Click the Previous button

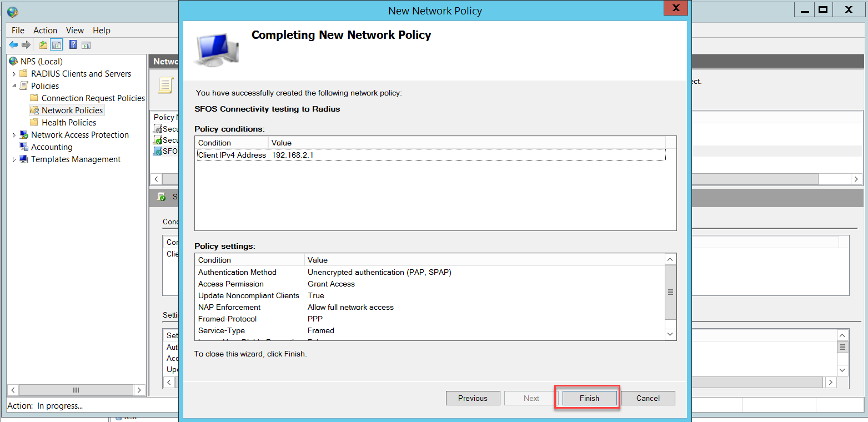coord(473,398)
